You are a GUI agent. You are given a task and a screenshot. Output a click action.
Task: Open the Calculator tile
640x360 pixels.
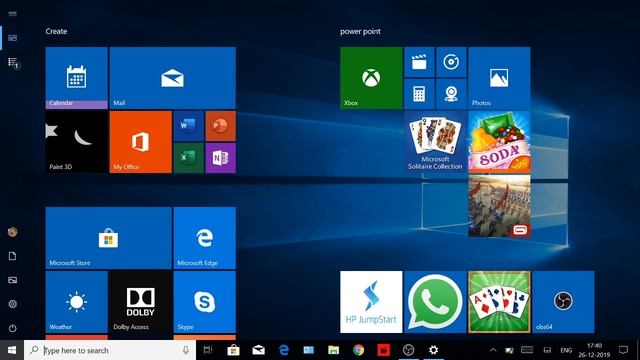pyautogui.click(x=419, y=94)
